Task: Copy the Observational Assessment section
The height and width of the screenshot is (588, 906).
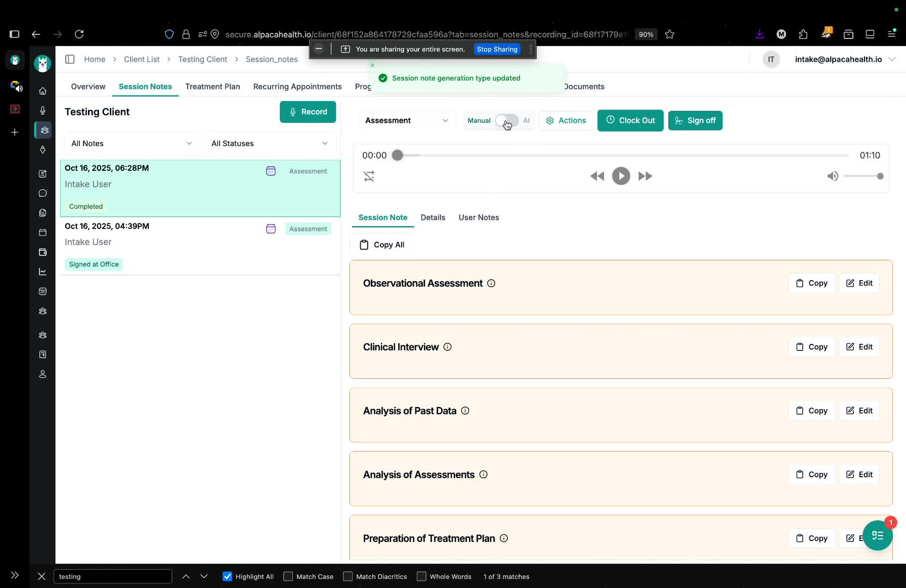Action: click(811, 283)
